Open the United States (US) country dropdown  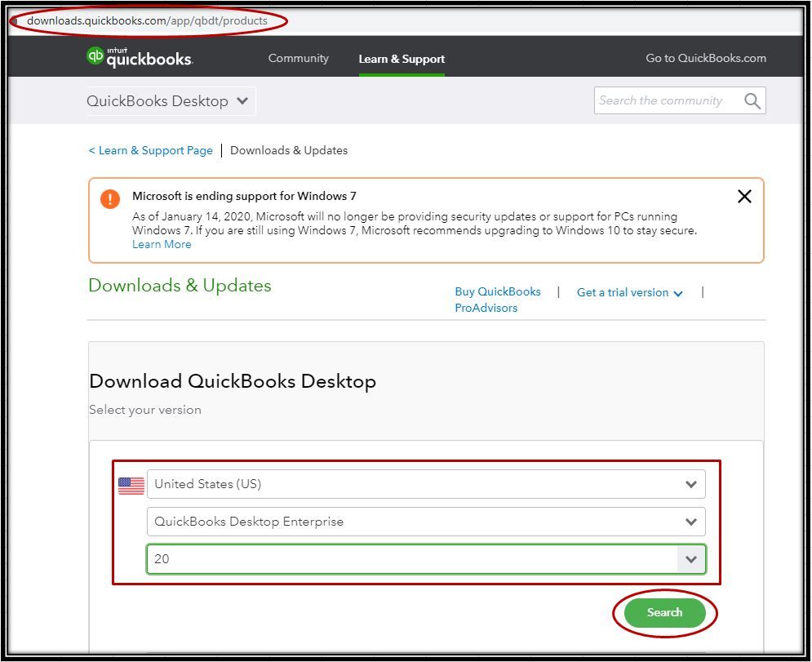click(426, 484)
